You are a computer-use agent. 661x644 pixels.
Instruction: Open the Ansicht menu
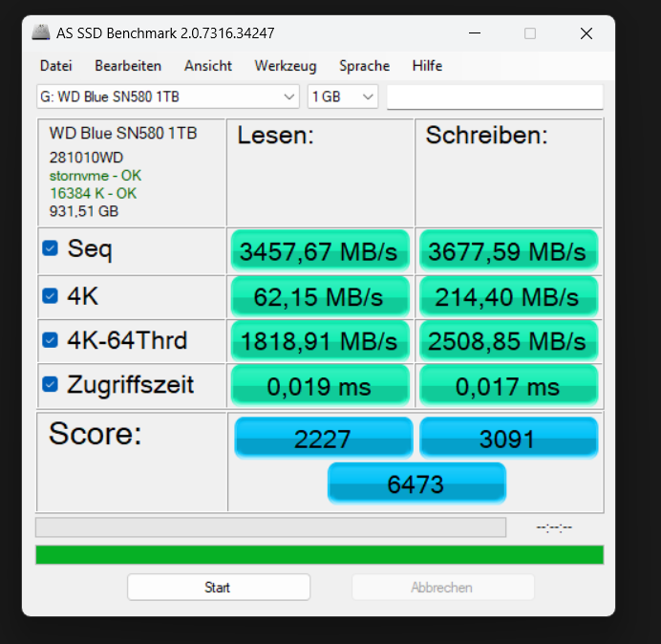pos(208,66)
